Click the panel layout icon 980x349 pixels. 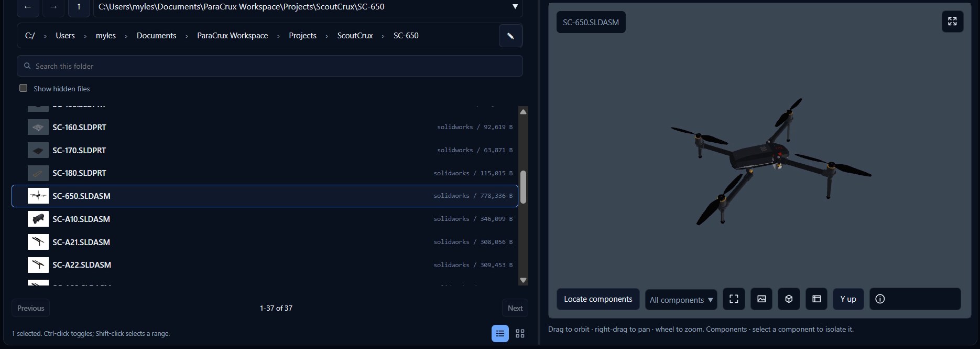click(816, 299)
